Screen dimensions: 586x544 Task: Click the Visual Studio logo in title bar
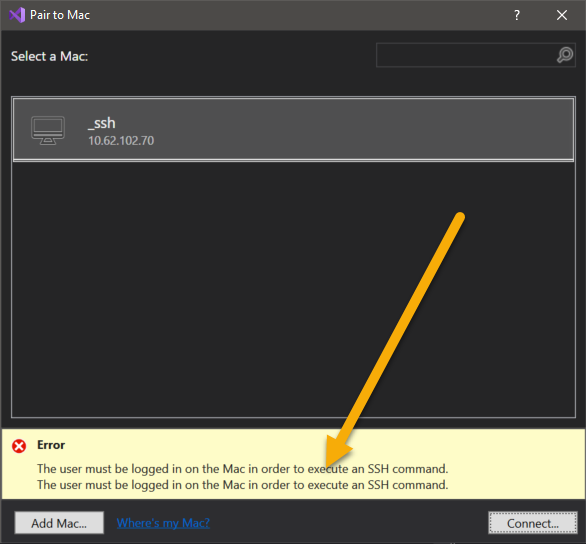(17, 15)
